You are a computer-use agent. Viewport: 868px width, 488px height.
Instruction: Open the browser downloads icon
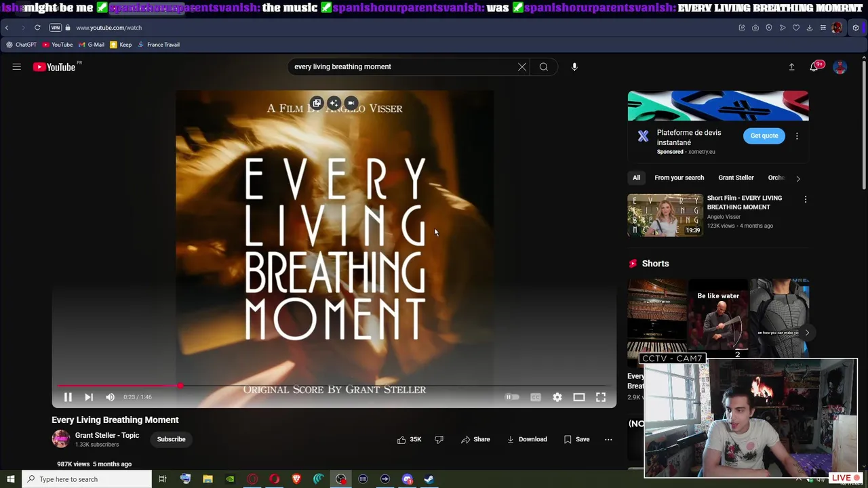click(810, 28)
